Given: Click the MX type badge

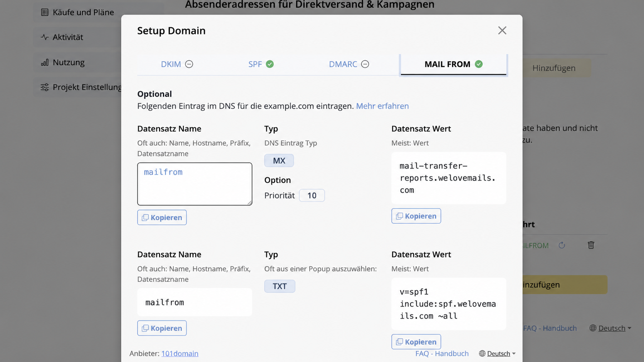Looking at the screenshot, I should [x=279, y=160].
